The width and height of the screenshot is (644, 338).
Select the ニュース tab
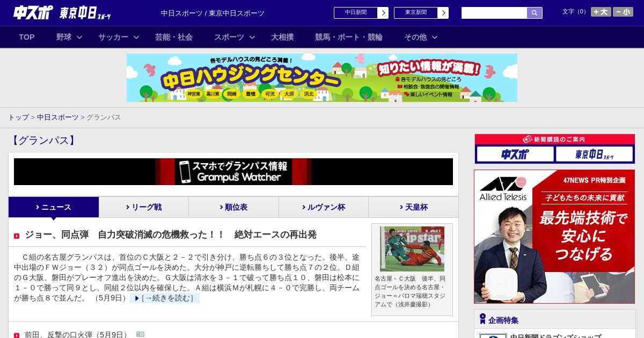click(54, 207)
